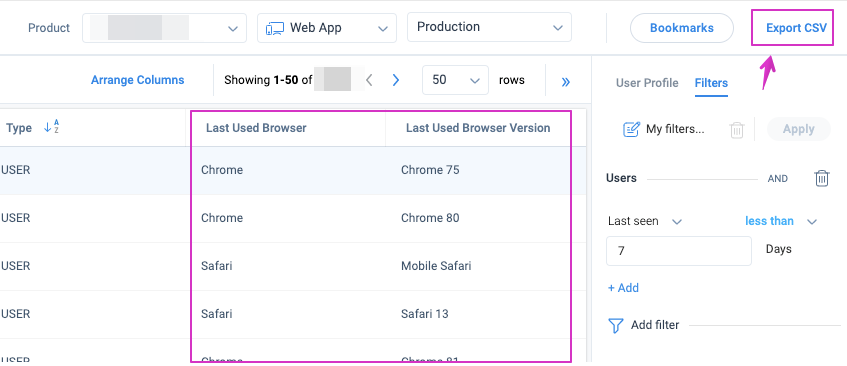Collapse side panel with double chevron
847x366 pixels.
(x=566, y=82)
